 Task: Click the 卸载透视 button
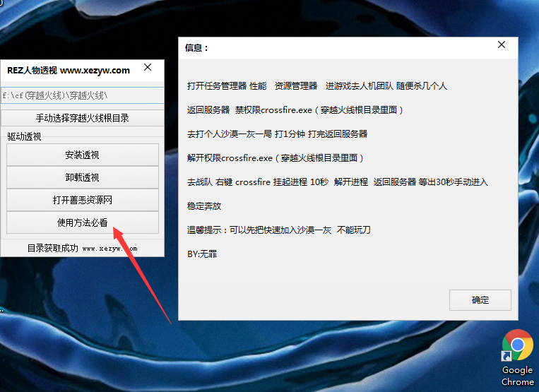[x=82, y=177]
